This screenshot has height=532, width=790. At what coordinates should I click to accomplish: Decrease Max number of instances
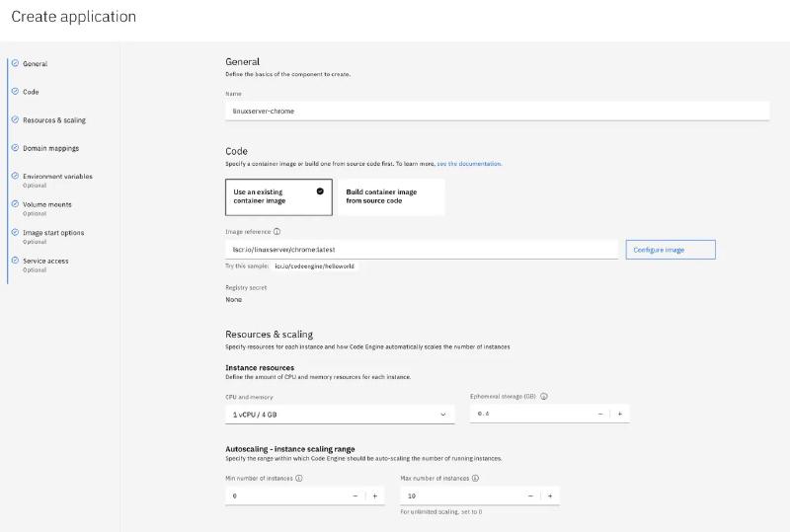(530, 495)
